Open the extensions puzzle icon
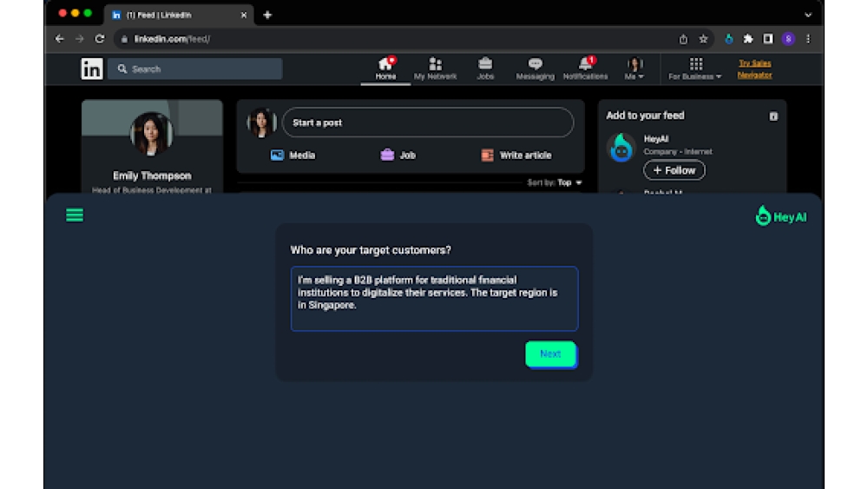Viewport: 868px width, 489px height. point(748,39)
